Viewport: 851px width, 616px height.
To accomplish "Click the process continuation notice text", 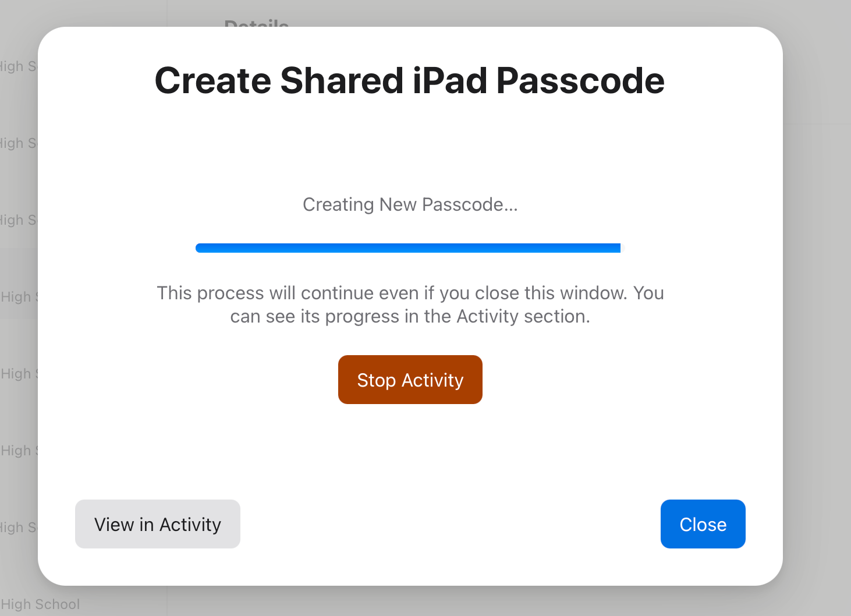I will (x=410, y=304).
